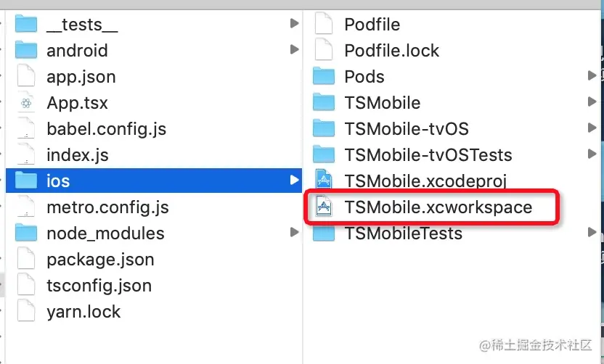The width and height of the screenshot is (604, 364).
Task: Click the babel.config.js file icon
Action: click(x=26, y=129)
